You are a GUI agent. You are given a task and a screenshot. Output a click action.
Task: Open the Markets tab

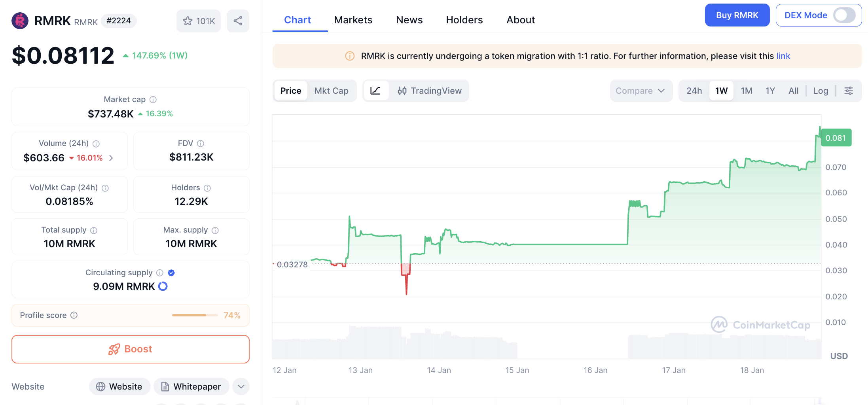point(353,20)
